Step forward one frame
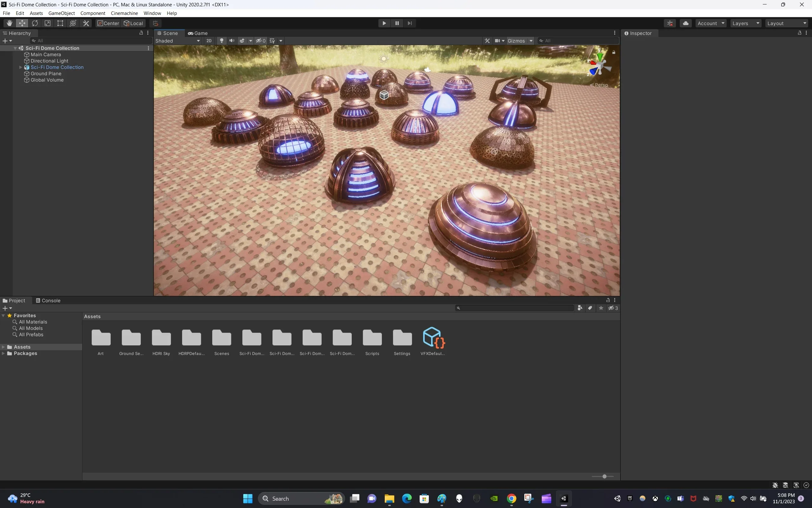 tap(410, 23)
